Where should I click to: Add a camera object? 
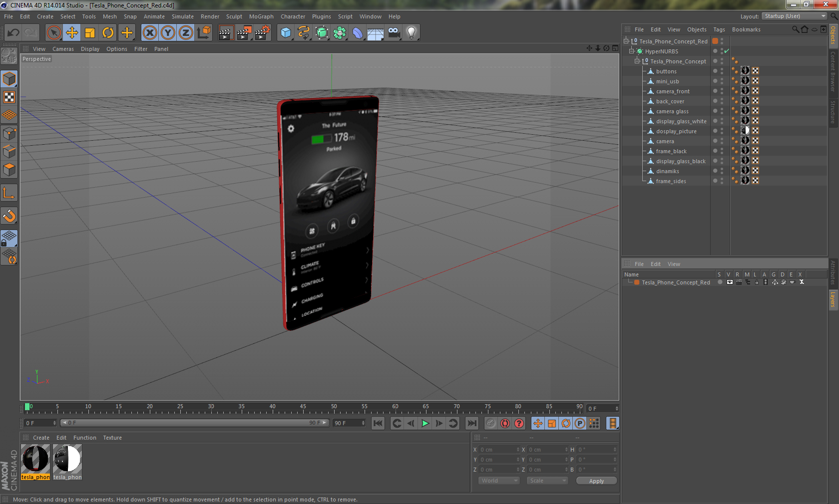click(x=394, y=33)
